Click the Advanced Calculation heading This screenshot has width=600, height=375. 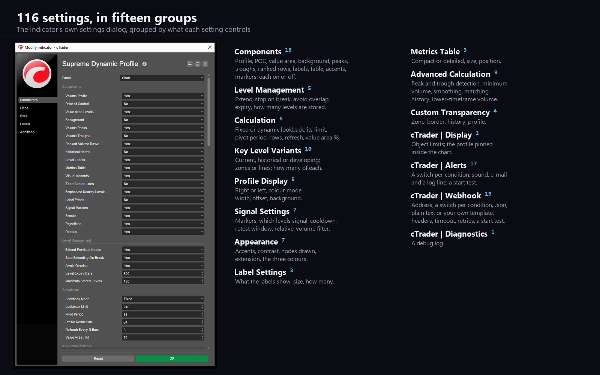(450, 74)
